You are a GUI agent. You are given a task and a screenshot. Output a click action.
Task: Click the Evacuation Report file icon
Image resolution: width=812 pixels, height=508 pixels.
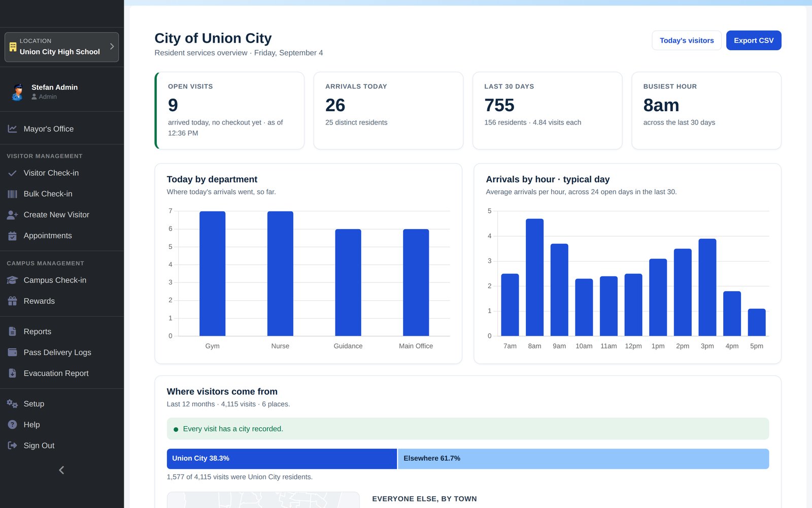[12, 373]
